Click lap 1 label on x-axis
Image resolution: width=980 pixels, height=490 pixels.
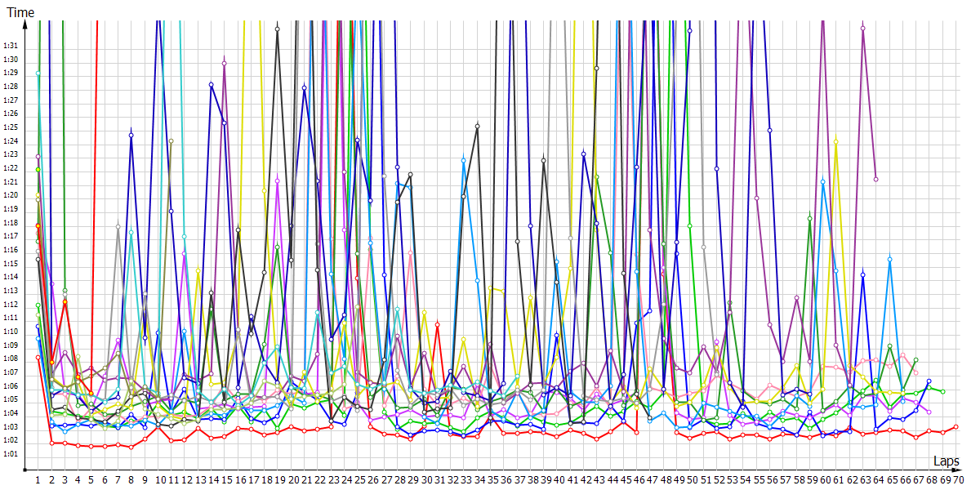pyautogui.click(x=38, y=479)
